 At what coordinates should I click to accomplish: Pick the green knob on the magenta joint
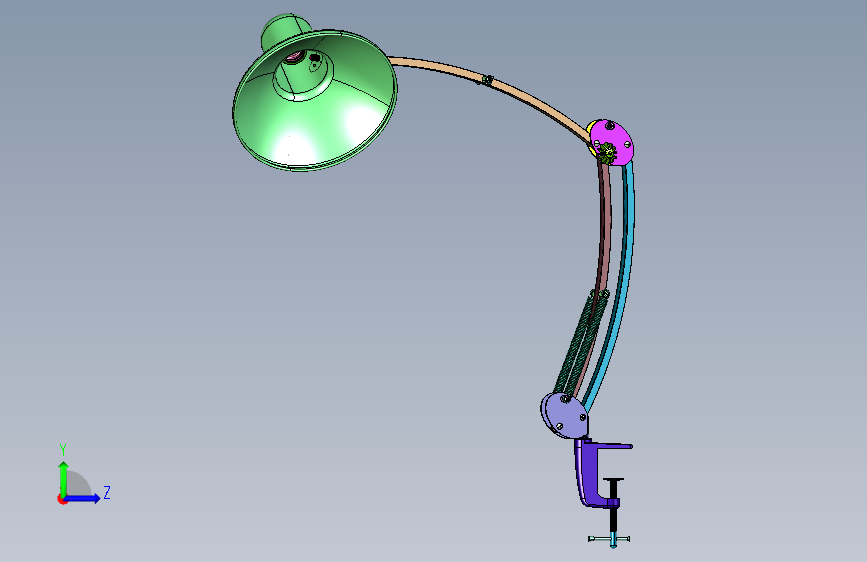pos(606,153)
